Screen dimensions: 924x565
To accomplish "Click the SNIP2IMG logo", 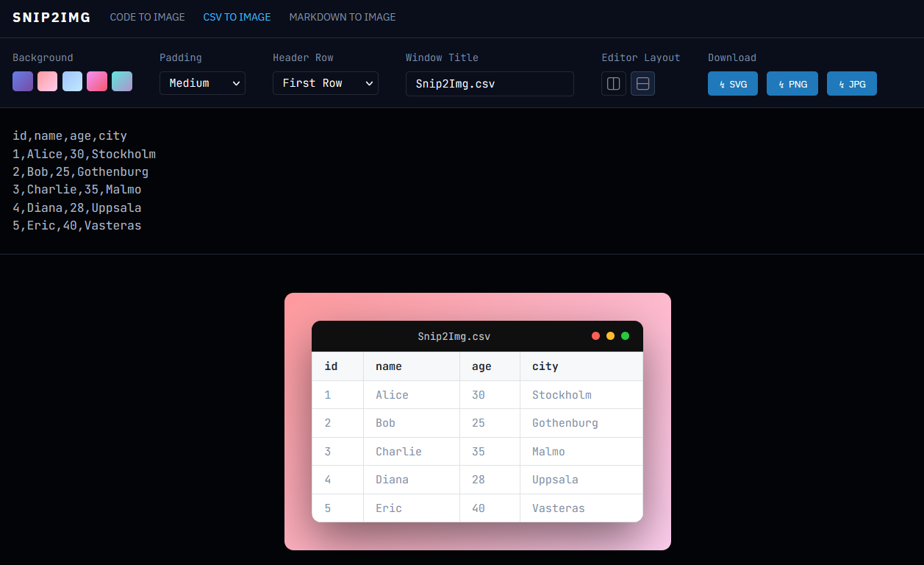I will coord(51,18).
